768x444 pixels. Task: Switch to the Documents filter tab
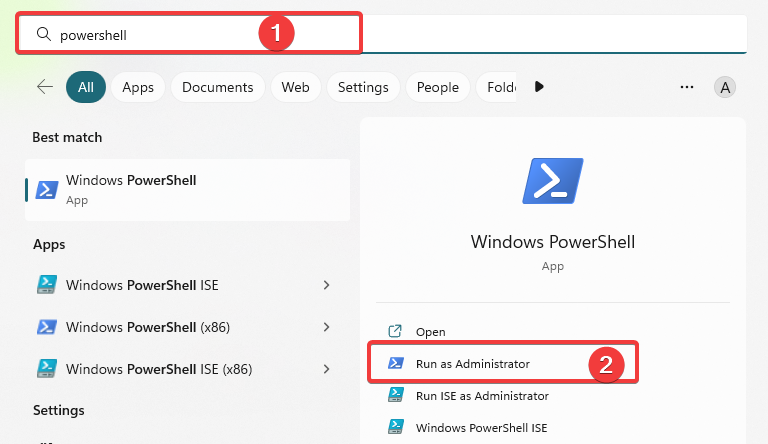(x=217, y=87)
